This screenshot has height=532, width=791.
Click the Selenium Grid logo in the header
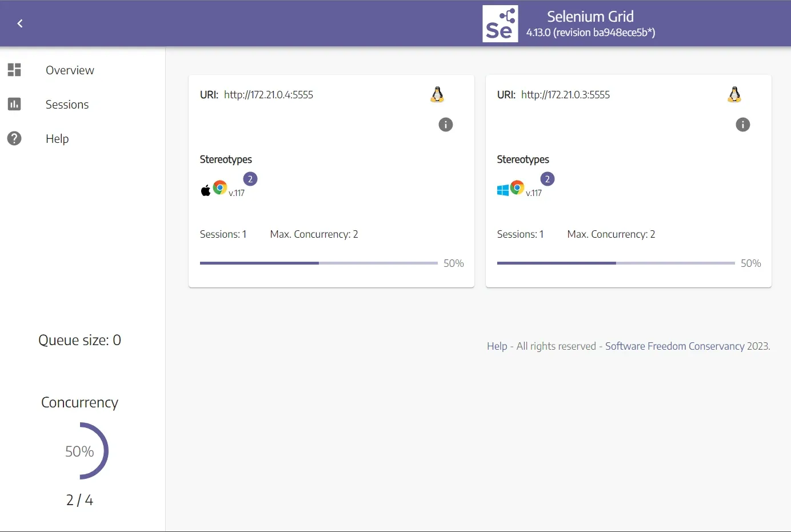(x=500, y=23)
